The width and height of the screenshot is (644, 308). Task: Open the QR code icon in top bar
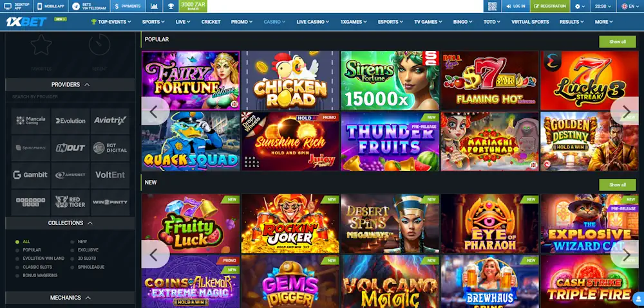(x=493, y=6)
